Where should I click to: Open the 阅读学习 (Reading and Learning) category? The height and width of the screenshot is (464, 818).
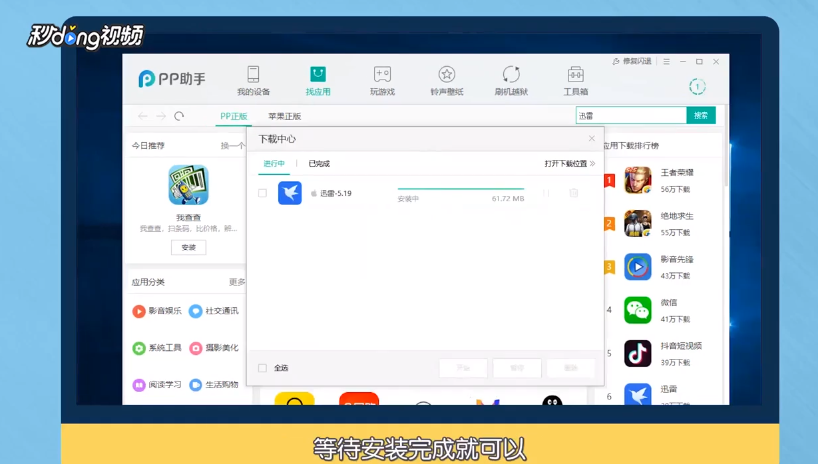(x=157, y=385)
